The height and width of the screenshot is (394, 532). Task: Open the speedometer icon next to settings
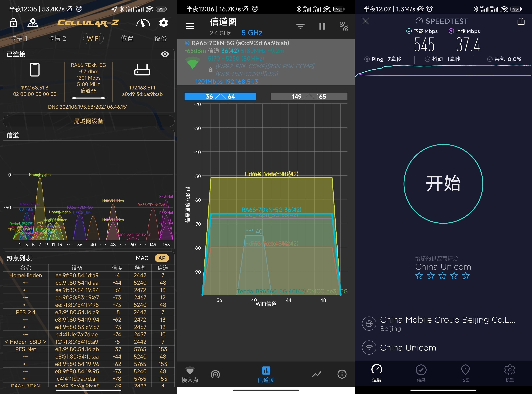tap(143, 23)
